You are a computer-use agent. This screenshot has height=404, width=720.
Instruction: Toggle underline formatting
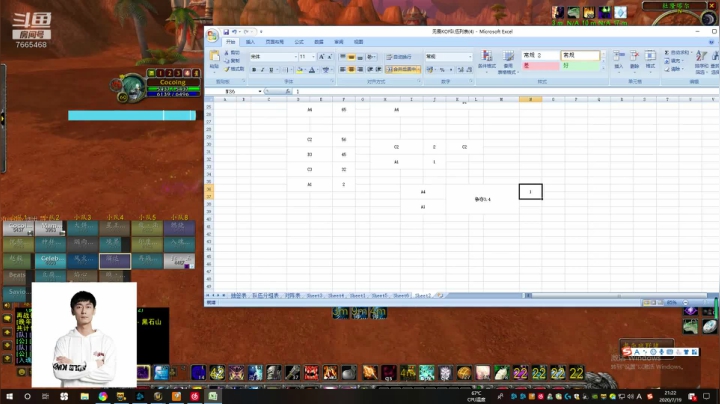pyautogui.click(x=271, y=70)
